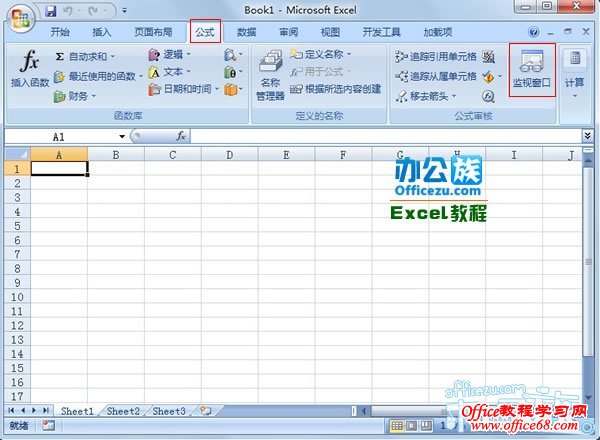The width and height of the screenshot is (600, 440).
Task: Click the vertical scrollbar thumb
Action: click(588, 262)
